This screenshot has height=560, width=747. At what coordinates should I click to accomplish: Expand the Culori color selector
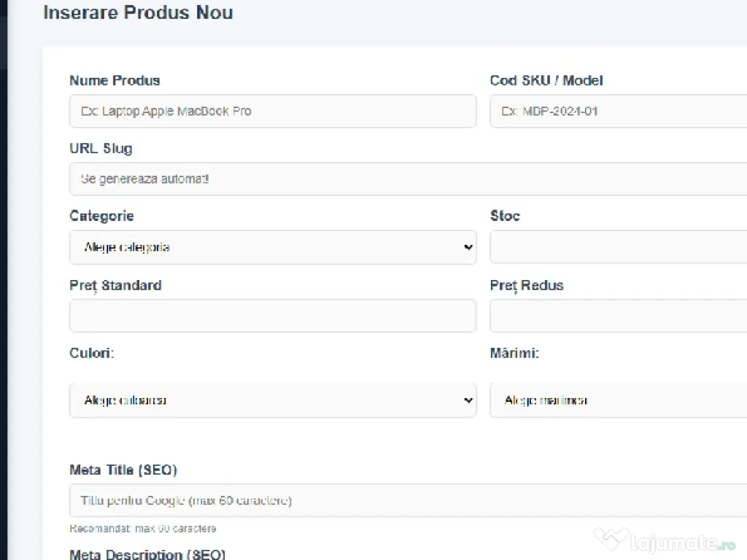[x=273, y=400]
